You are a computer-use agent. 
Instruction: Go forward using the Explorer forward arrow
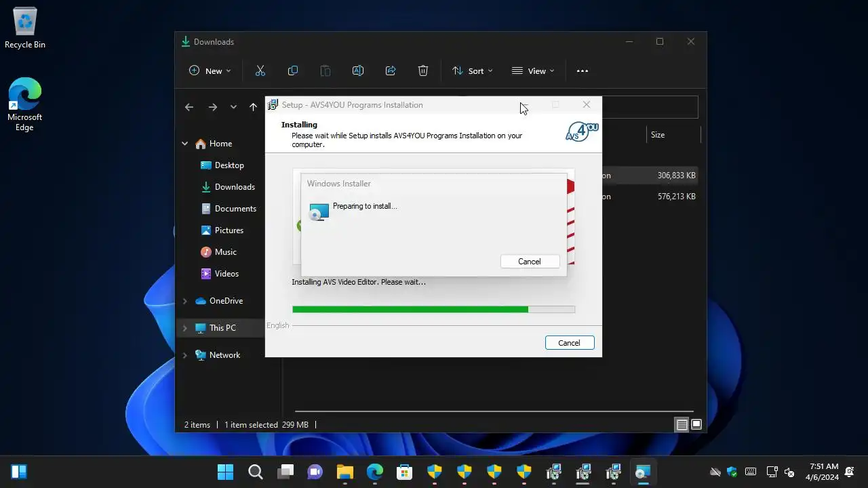coord(213,107)
